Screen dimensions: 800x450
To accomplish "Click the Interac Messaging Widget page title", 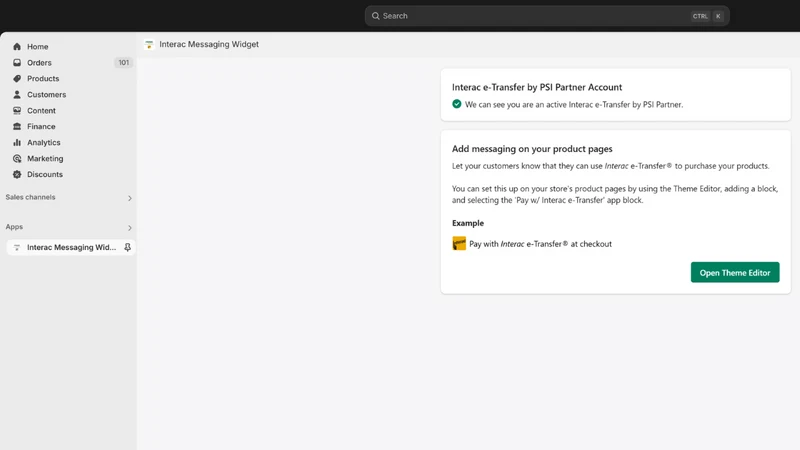I will [209, 44].
